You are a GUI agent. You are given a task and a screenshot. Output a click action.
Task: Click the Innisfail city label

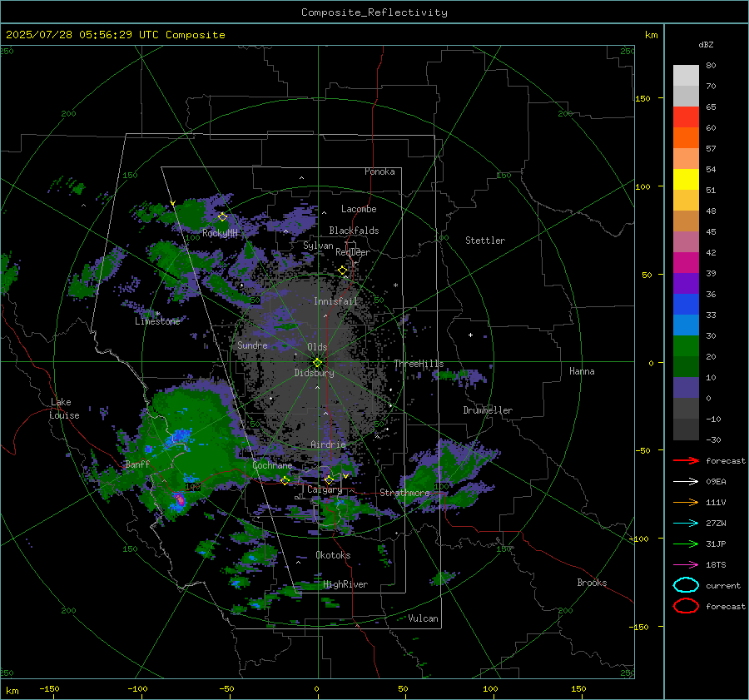pyautogui.click(x=335, y=301)
